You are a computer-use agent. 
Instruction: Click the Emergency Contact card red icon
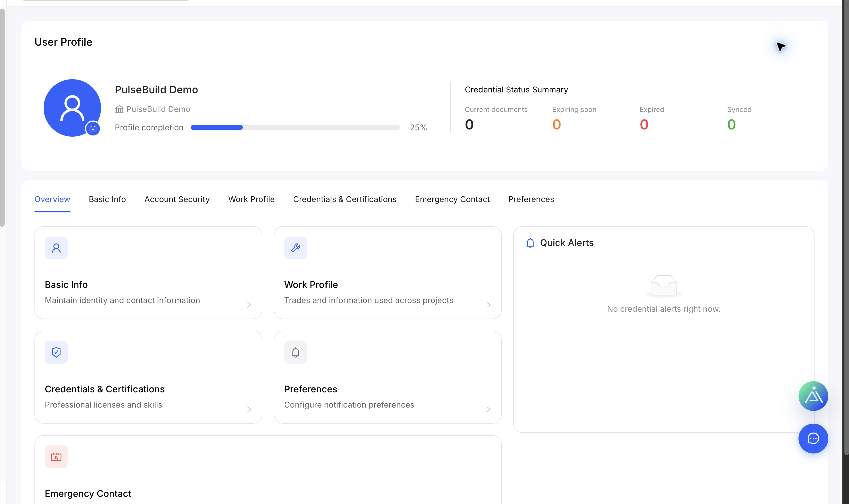point(56,457)
